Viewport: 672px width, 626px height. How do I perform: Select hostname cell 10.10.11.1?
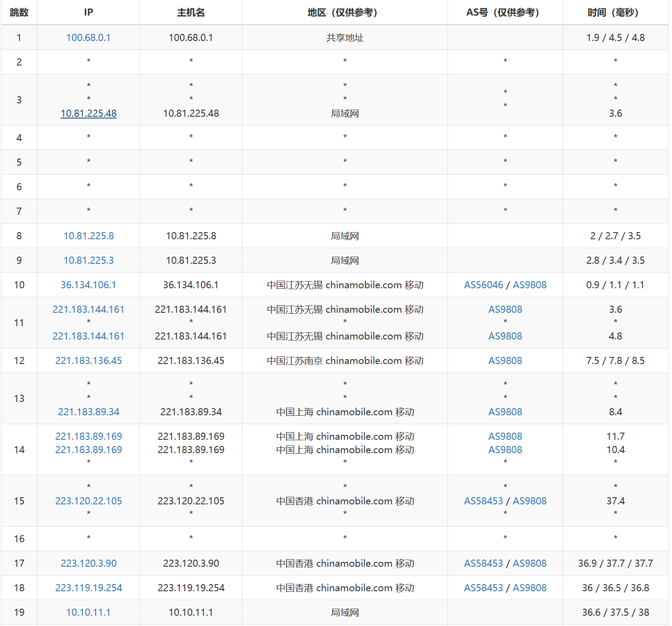[x=191, y=612]
